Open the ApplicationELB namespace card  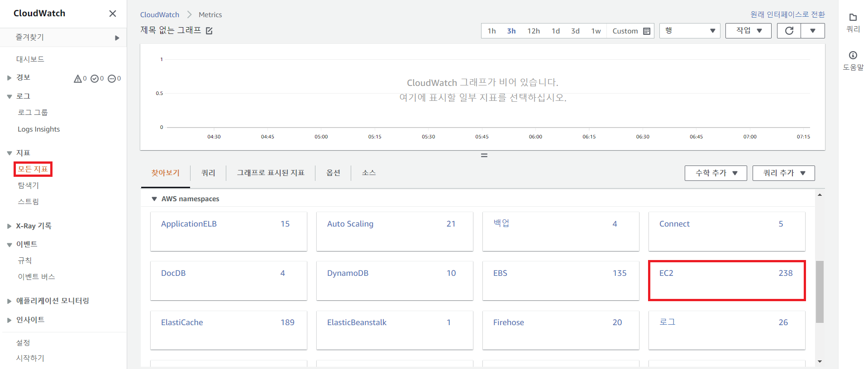click(x=229, y=232)
